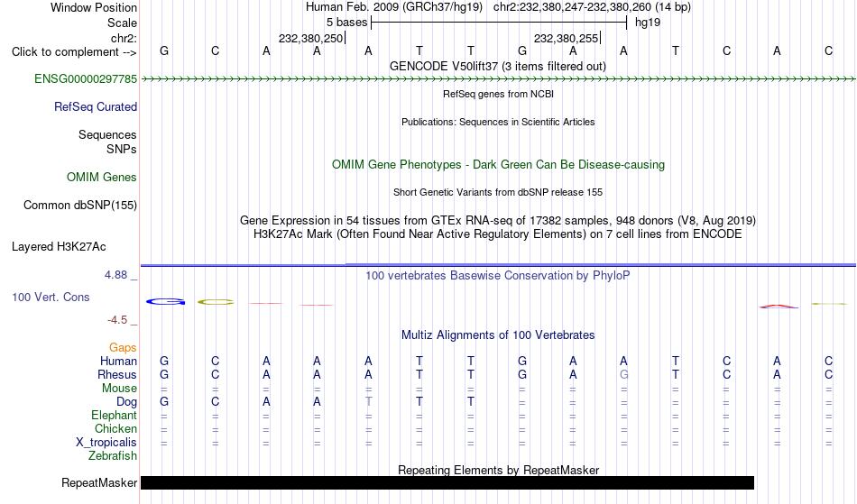Click the Dog species label
This screenshot has height=504, width=857.
126,402
